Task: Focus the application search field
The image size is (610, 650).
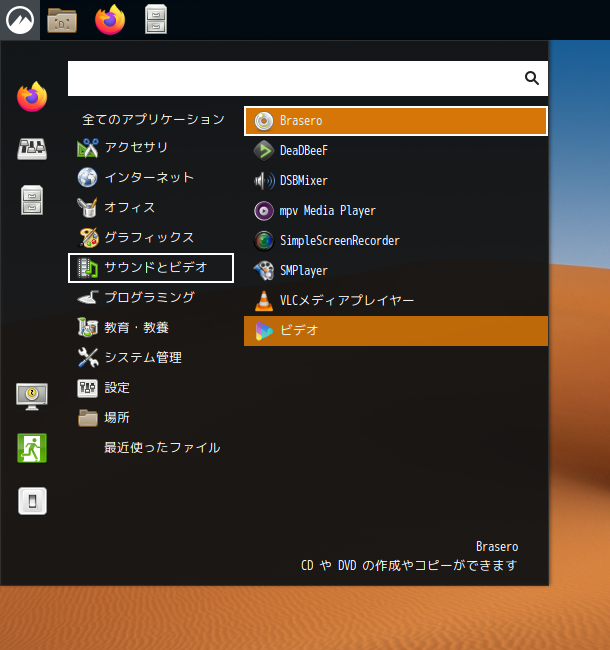Action: coord(307,78)
